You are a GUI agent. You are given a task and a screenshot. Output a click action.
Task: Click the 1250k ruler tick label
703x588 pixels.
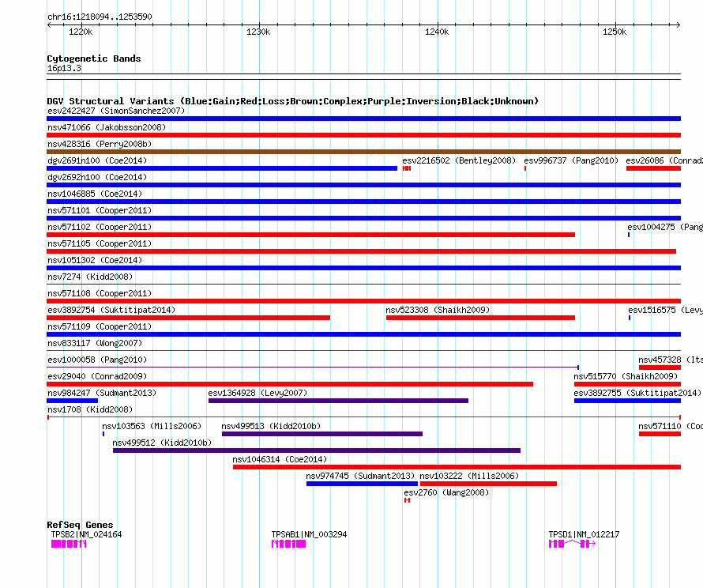pyautogui.click(x=615, y=32)
